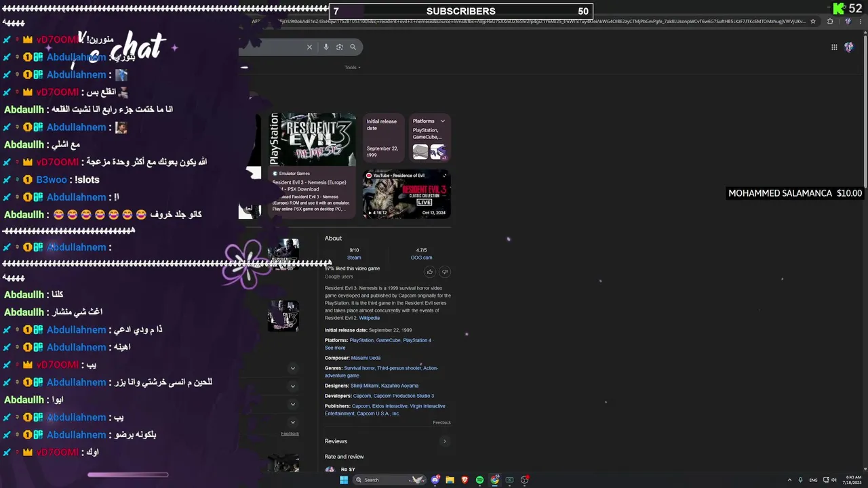Like the game with thumbs up
Screen dimensions: 868x488
(x=430, y=272)
